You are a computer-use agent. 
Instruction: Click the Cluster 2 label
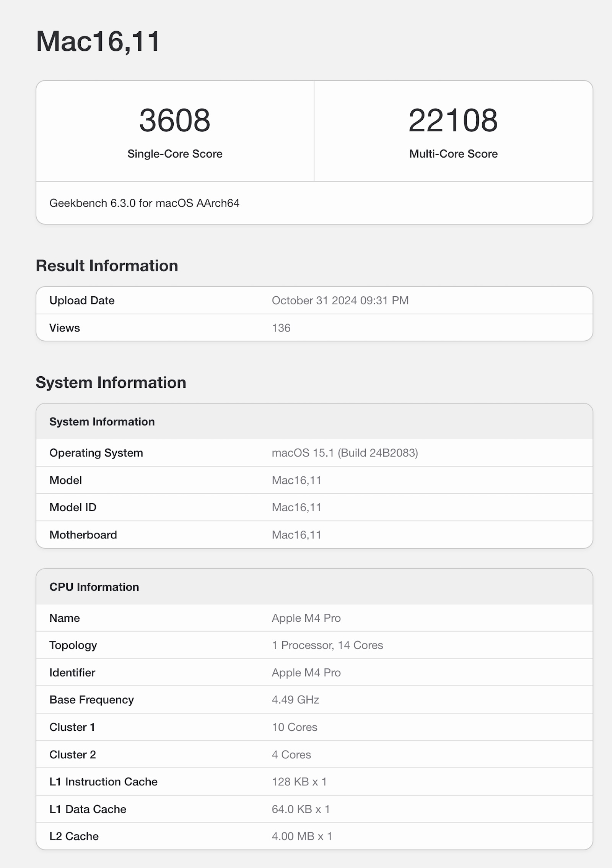73,755
